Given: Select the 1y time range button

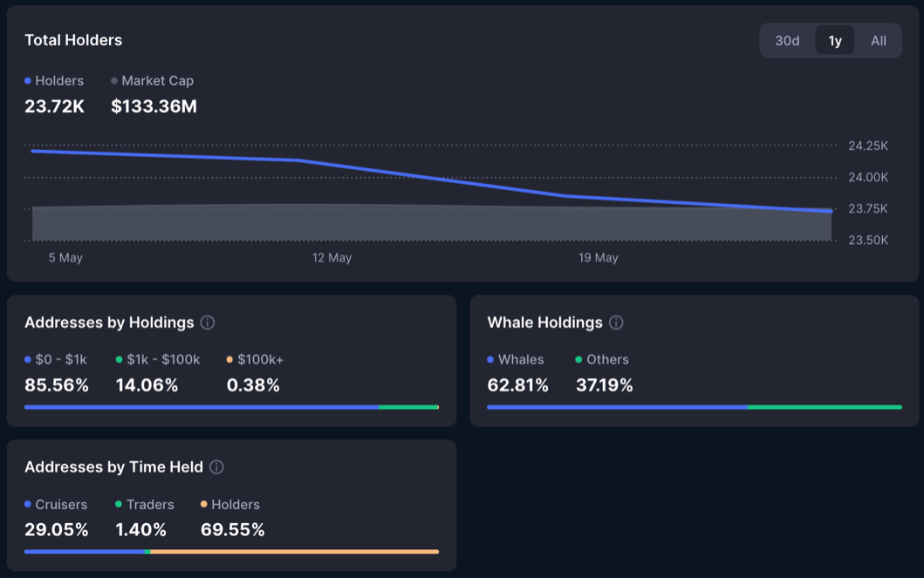Looking at the screenshot, I should pos(834,40).
